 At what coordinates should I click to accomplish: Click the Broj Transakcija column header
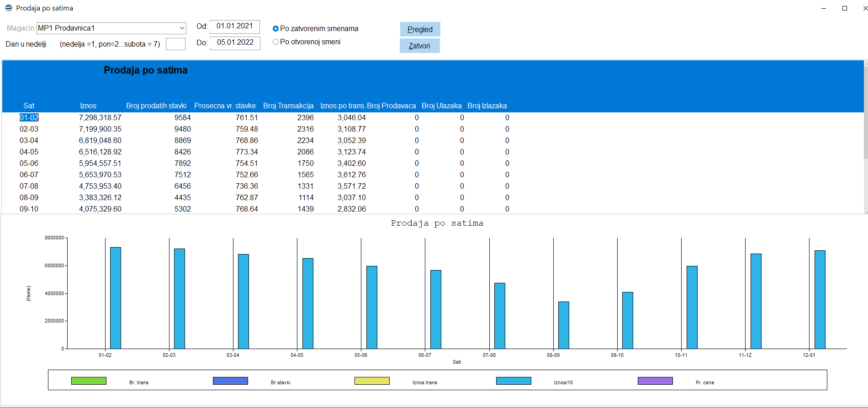point(288,106)
